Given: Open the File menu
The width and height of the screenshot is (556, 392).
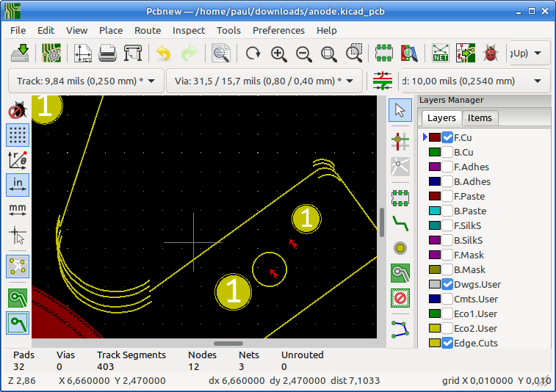Looking at the screenshot, I should point(18,31).
